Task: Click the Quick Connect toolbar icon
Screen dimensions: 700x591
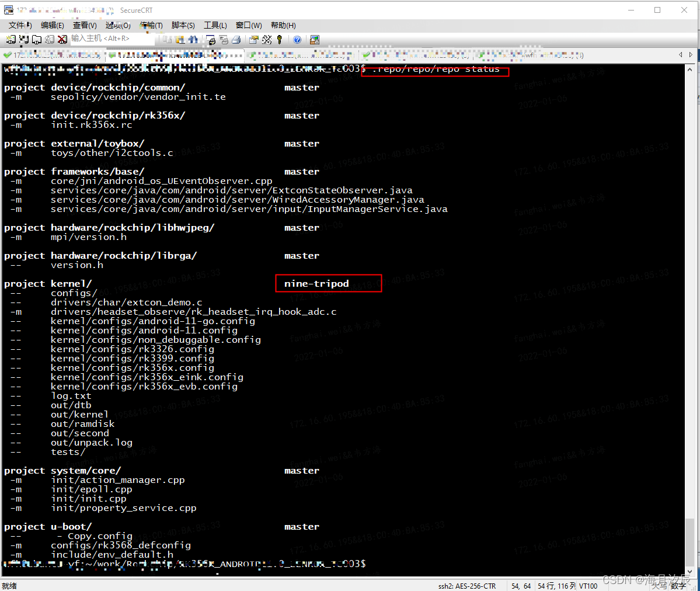Action: (x=24, y=40)
